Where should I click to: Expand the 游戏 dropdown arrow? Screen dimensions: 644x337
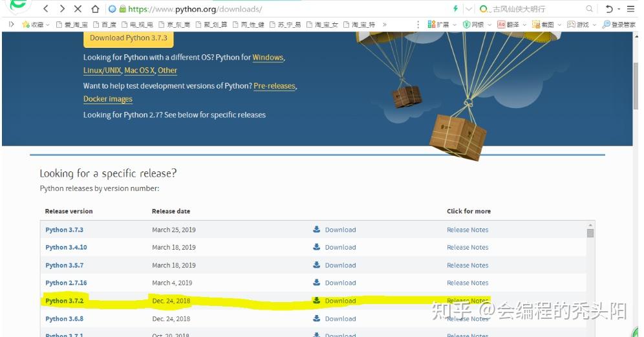click(594, 25)
